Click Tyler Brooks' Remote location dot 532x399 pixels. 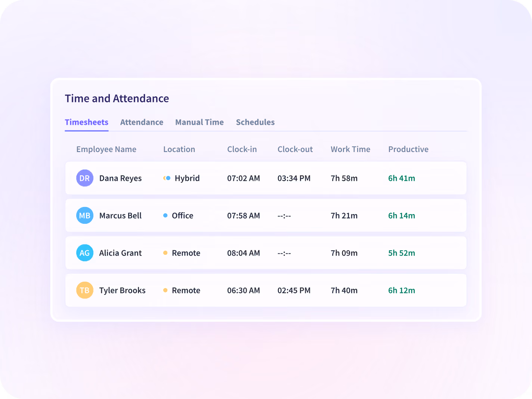pos(165,290)
